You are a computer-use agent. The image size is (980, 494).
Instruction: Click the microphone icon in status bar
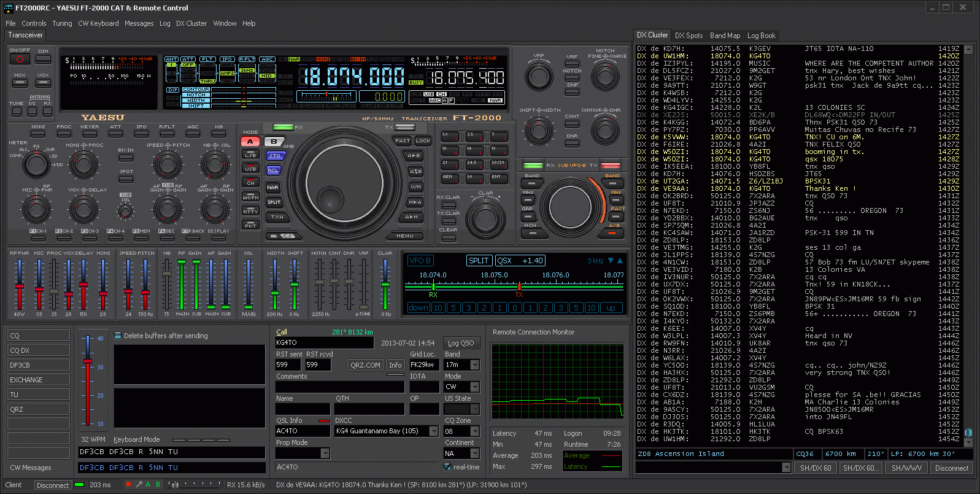[139, 485]
